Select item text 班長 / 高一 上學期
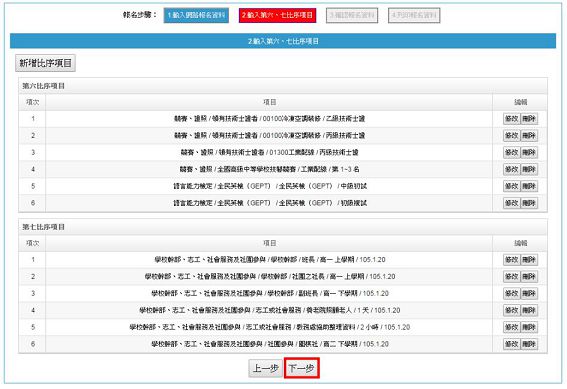The width and height of the screenshot is (567, 389). 270,260
